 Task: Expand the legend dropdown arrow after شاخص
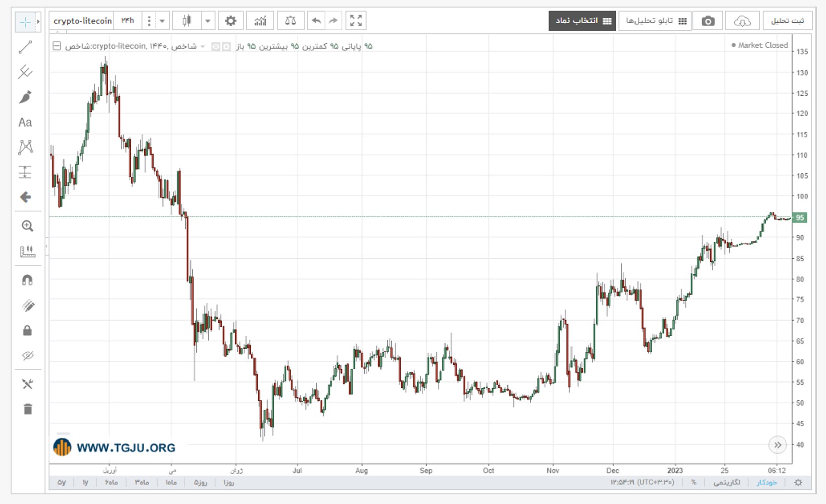[203, 46]
